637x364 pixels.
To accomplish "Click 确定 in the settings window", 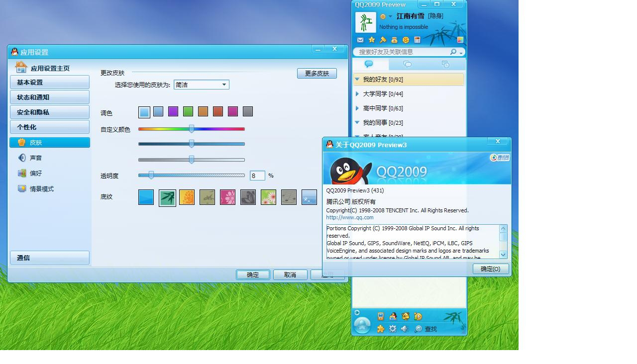I will pyautogui.click(x=253, y=274).
